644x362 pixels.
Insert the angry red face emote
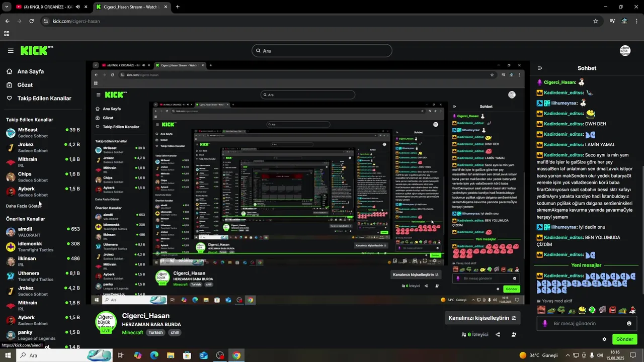pyautogui.click(x=612, y=310)
